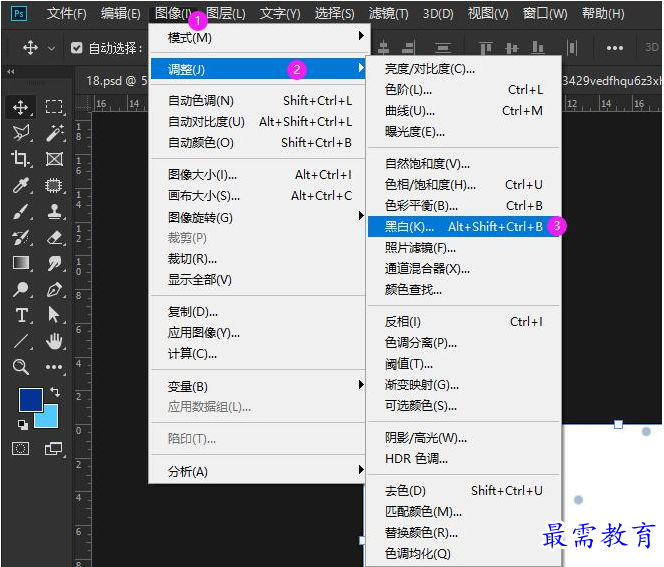Choose 黑白(K)... adjustment
The image size is (664, 567).
pyautogui.click(x=464, y=227)
